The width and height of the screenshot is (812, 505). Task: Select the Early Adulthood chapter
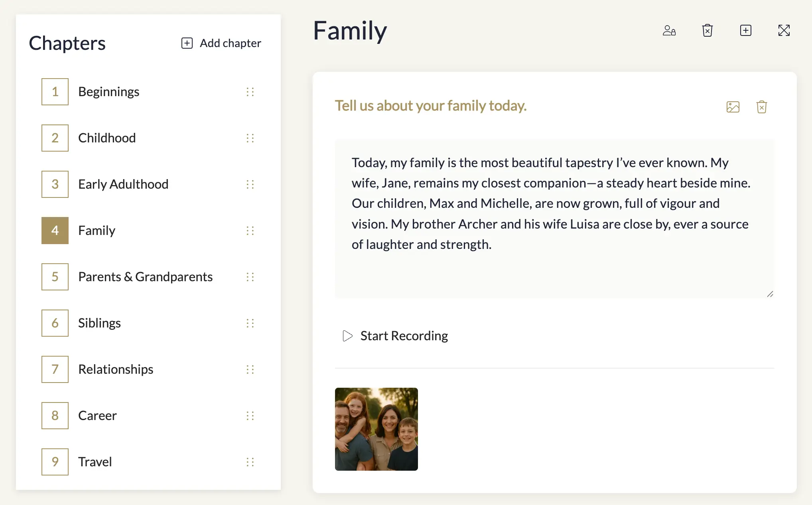point(123,184)
